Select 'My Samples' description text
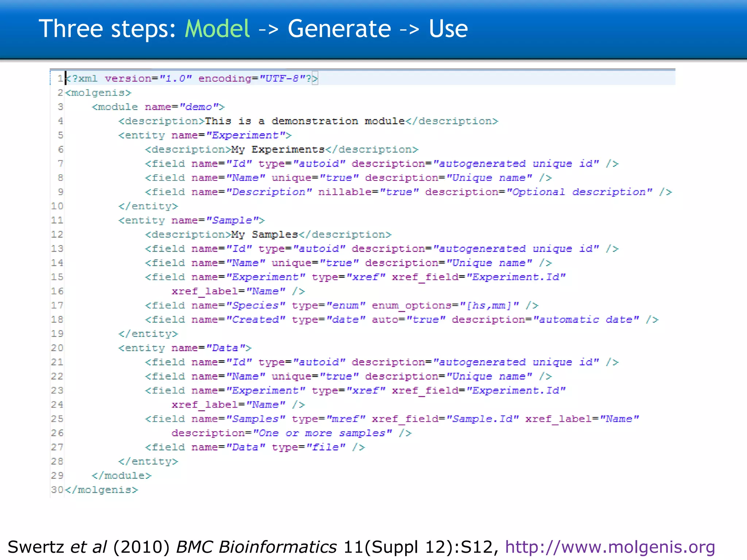 click(x=265, y=234)
